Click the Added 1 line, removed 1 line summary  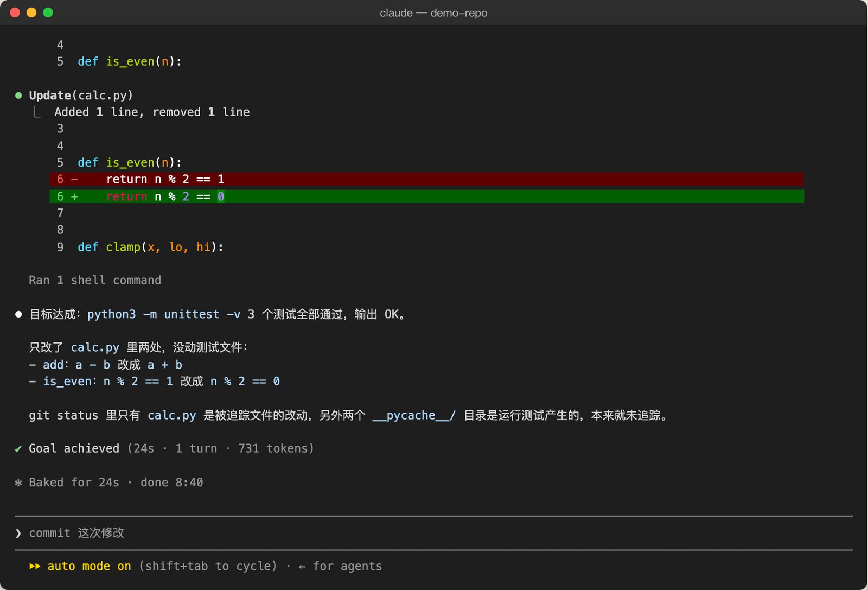coord(152,112)
